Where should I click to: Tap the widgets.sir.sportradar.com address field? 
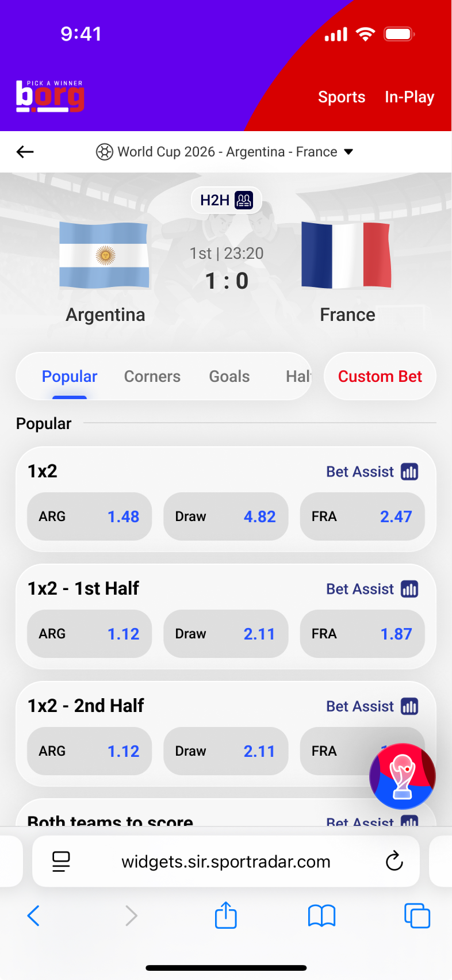(226, 861)
